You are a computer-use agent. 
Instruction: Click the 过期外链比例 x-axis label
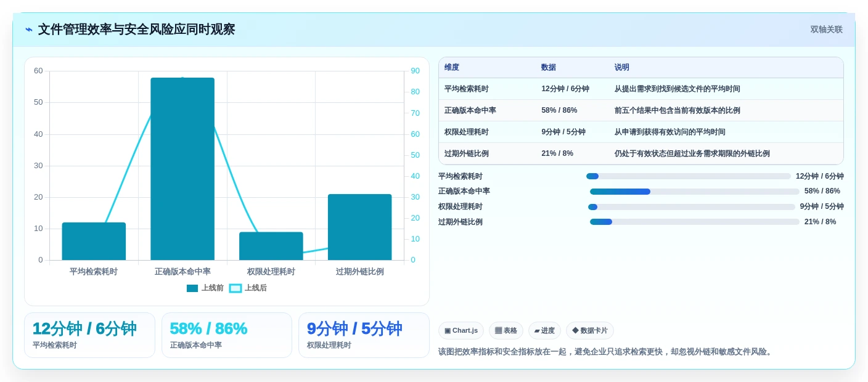click(x=360, y=272)
